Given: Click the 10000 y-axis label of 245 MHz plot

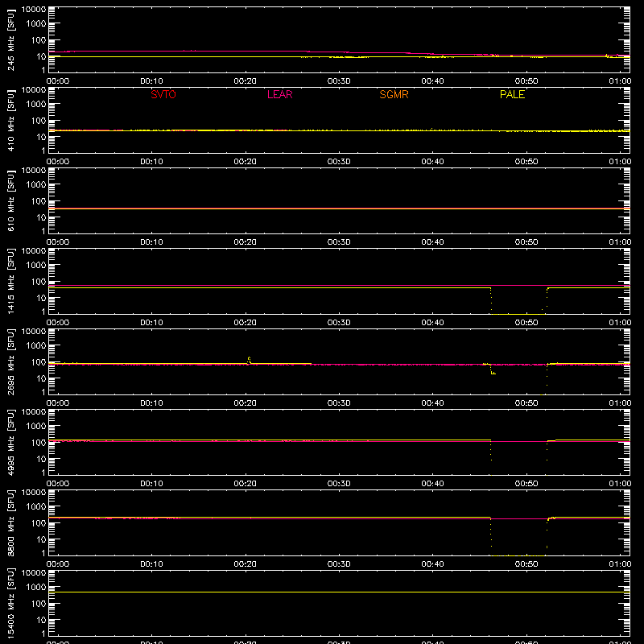Looking at the screenshot, I should 34,10.
